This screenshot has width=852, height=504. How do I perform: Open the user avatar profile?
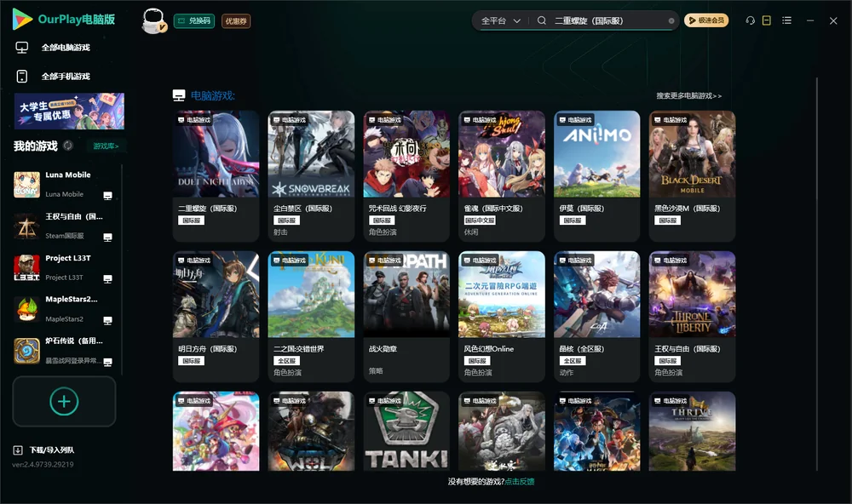(153, 20)
